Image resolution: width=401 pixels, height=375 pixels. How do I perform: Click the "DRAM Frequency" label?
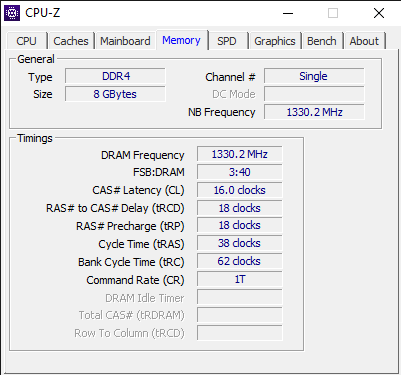pyautogui.click(x=143, y=155)
